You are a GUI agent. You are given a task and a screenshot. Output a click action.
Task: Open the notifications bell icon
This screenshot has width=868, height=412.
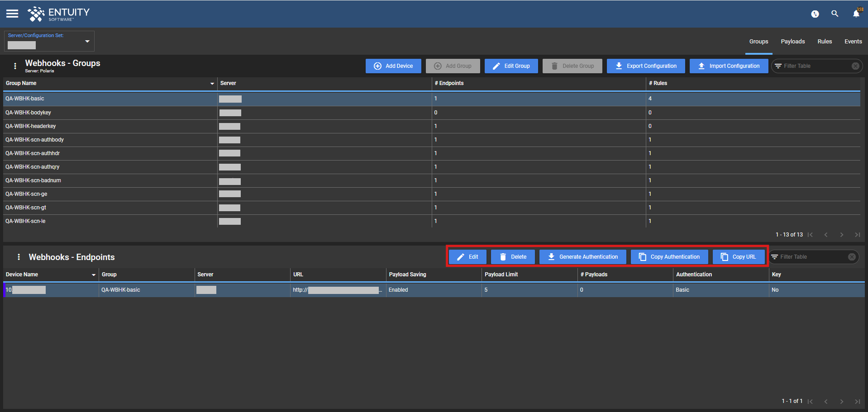856,14
